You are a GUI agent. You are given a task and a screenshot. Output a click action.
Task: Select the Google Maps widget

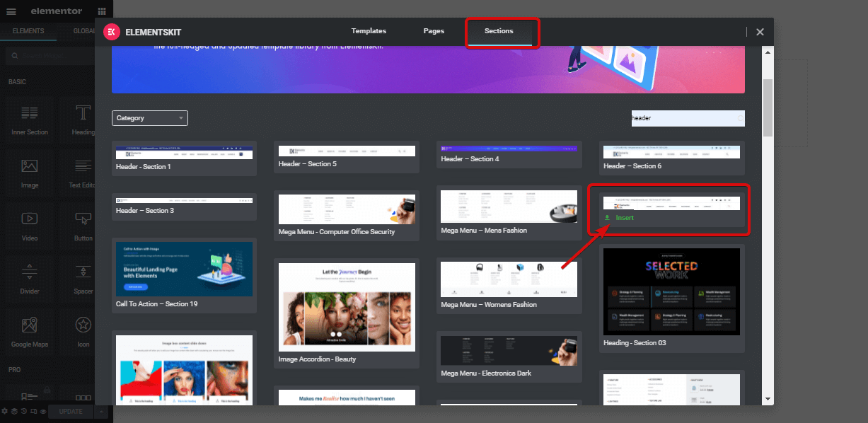pyautogui.click(x=30, y=332)
